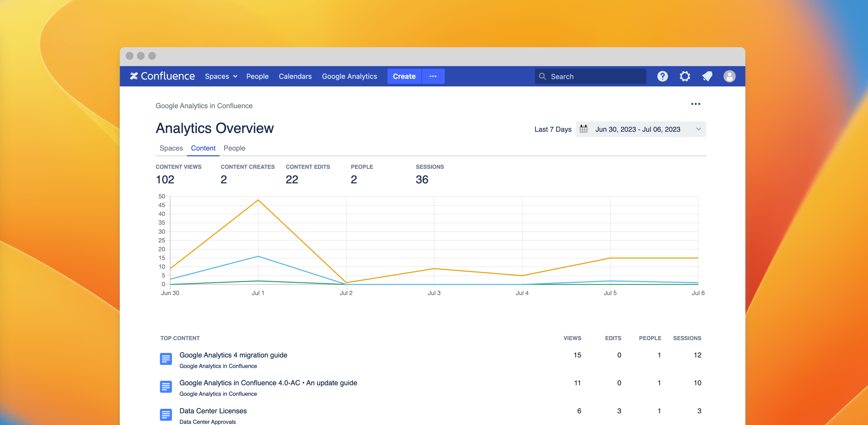Open more create options ellipsis

(x=433, y=76)
